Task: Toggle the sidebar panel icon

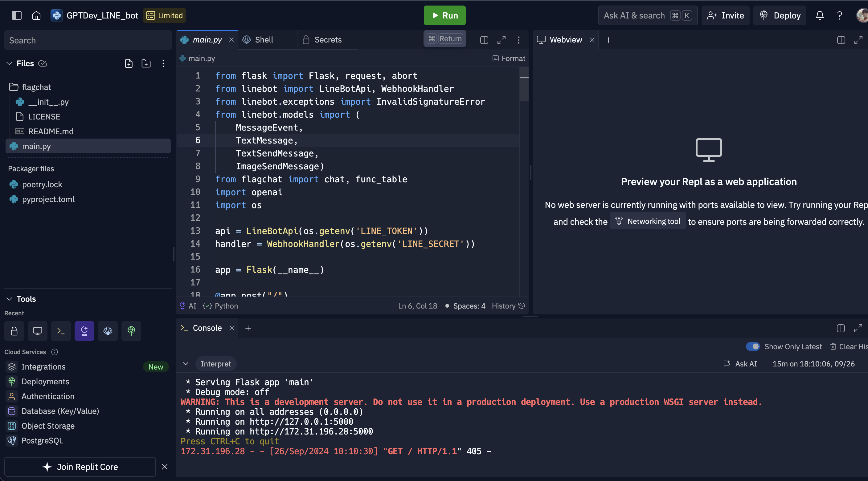Action: (17, 15)
